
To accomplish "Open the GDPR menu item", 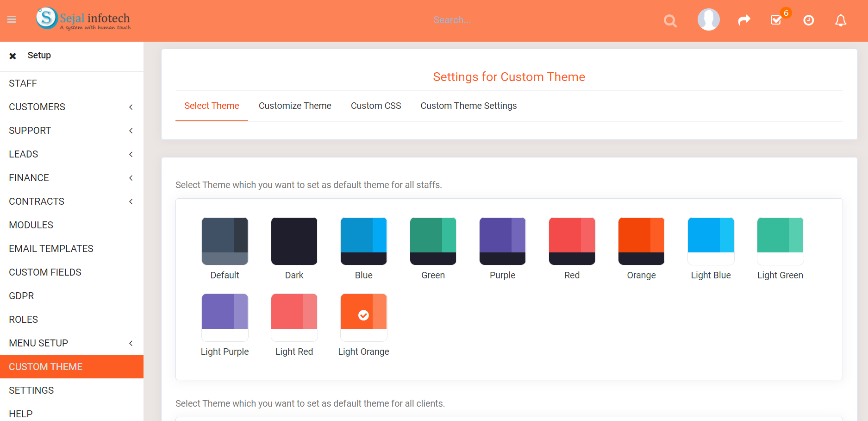I will tap(72, 296).
